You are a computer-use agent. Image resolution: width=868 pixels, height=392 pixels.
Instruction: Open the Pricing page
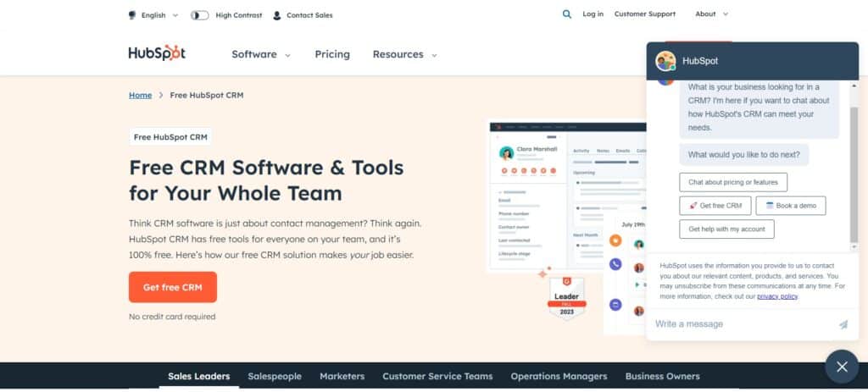pos(332,54)
